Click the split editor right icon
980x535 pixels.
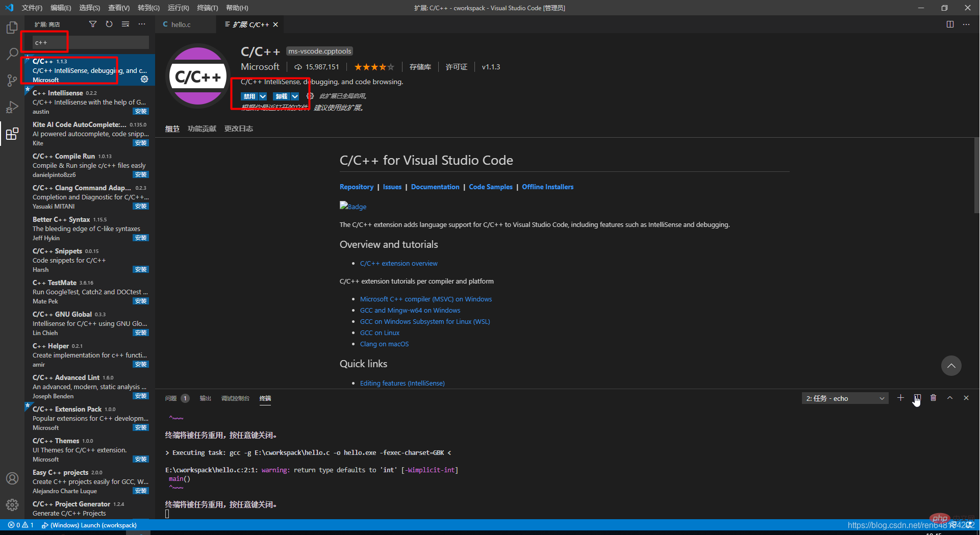(950, 24)
